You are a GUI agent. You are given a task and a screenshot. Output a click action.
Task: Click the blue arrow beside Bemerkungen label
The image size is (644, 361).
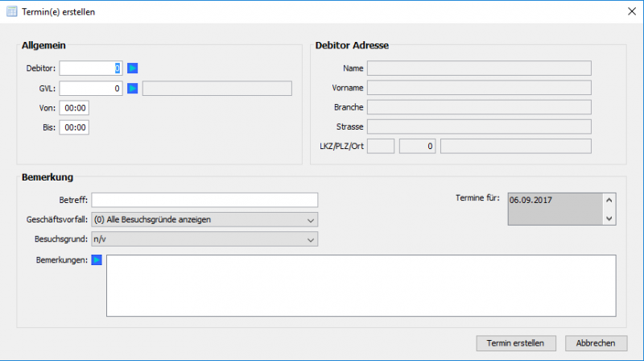coord(97,260)
